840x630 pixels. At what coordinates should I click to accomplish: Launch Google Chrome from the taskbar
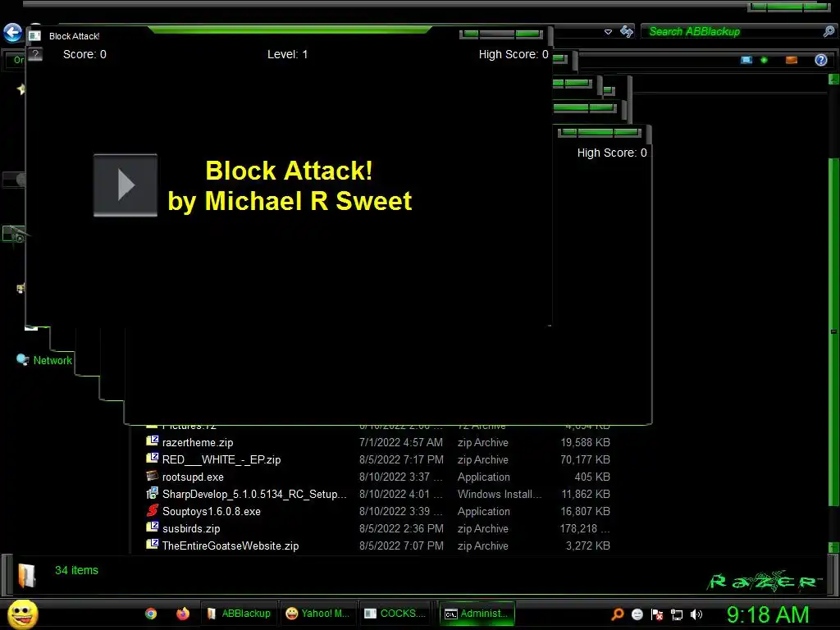pos(151,614)
